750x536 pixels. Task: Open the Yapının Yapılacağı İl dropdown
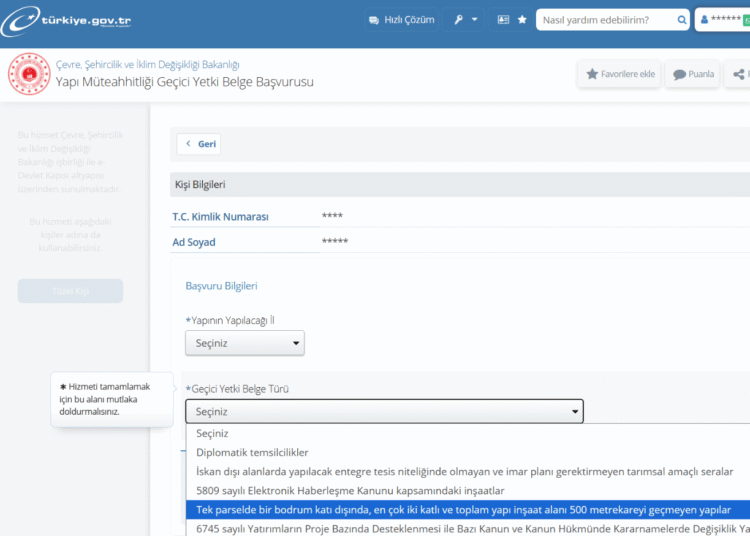click(245, 343)
